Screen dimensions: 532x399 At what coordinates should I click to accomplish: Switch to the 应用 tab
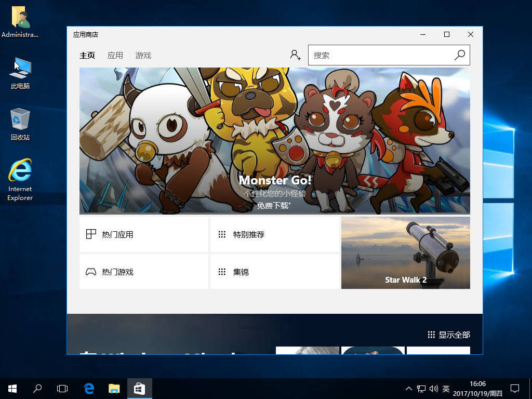pos(115,55)
